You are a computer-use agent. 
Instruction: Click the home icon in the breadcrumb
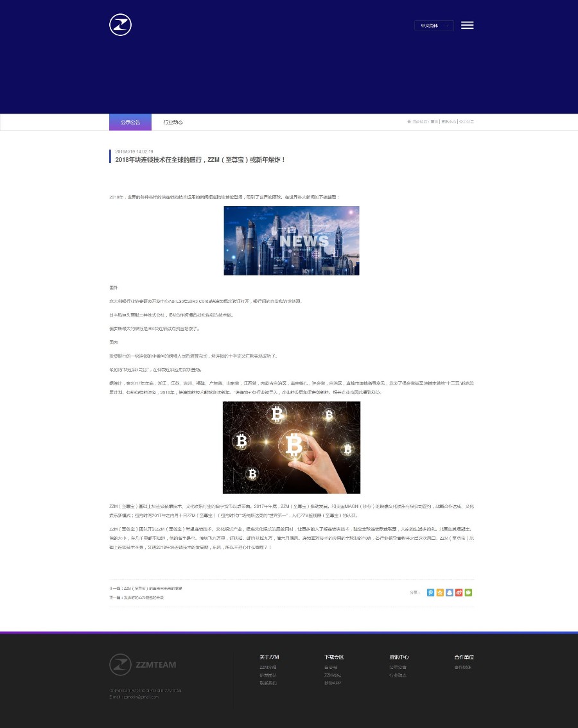409,121
